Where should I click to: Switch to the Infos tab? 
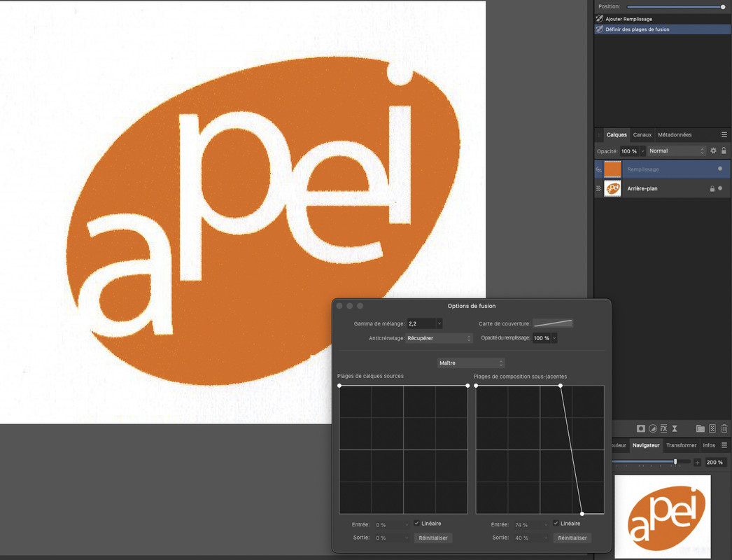pyautogui.click(x=709, y=445)
